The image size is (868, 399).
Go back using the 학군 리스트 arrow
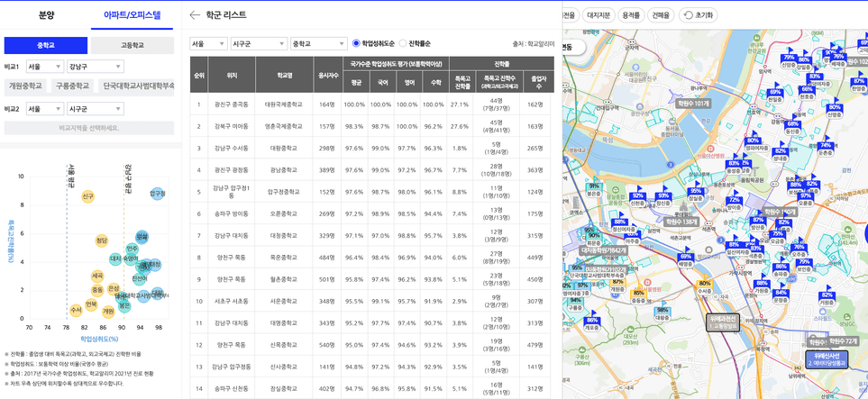coord(195,15)
